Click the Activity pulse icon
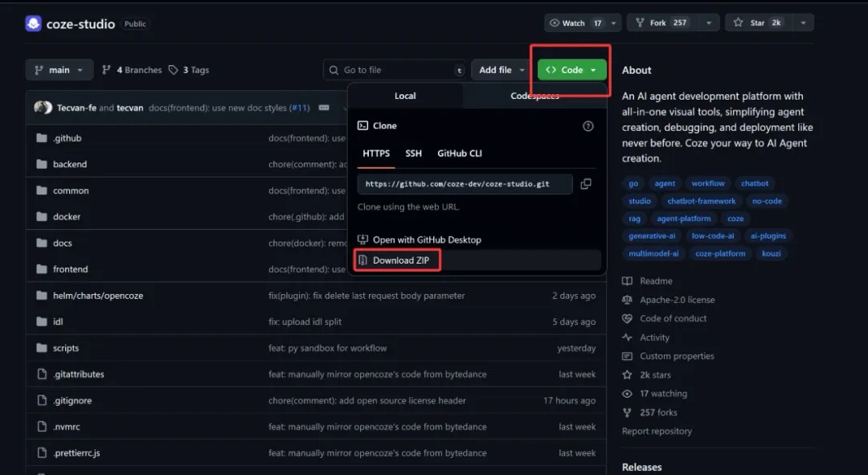Screen dimensions: 868x475 coord(627,337)
